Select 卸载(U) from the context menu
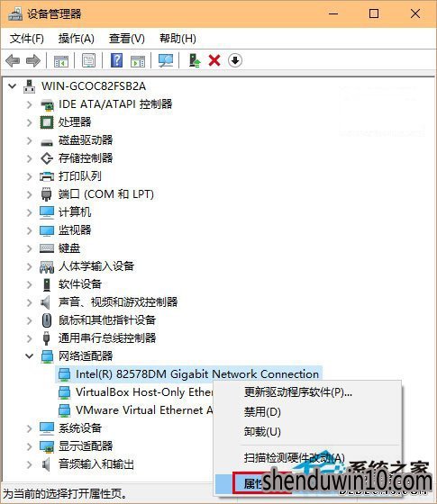This screenshot has width=437, height=504. 262,431
